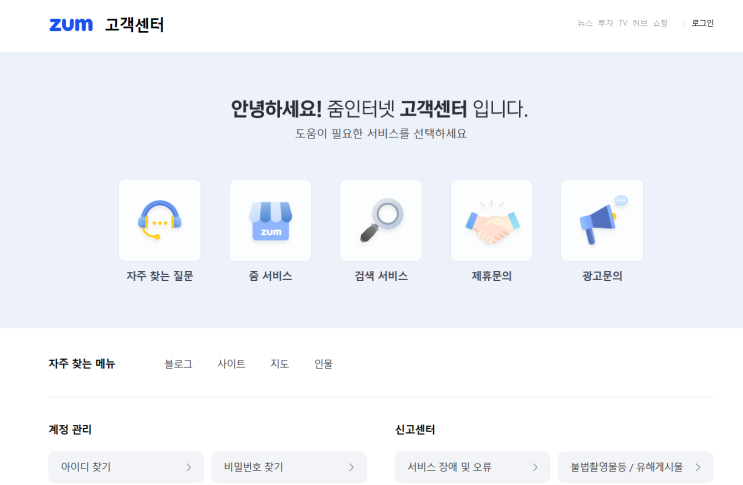Click the 아이디 찾기 button
Screen dimensions: 743x485
[x=126, y=467]
